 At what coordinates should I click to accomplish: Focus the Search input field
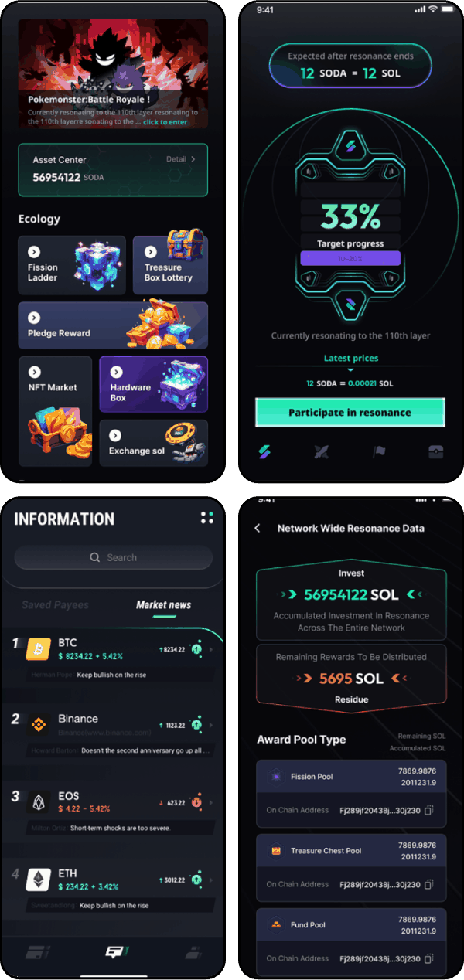tap(113, 557)
